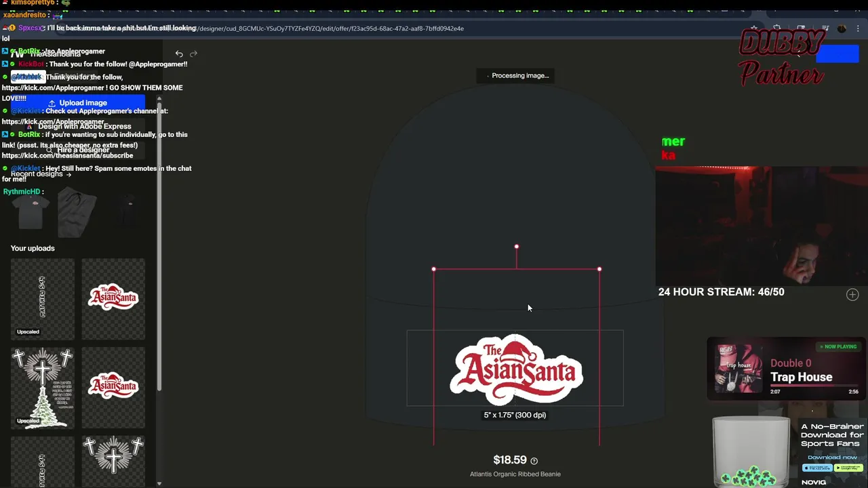
Task: Select the dark hoodie recent design thumbnail
Action: [130, 212]
